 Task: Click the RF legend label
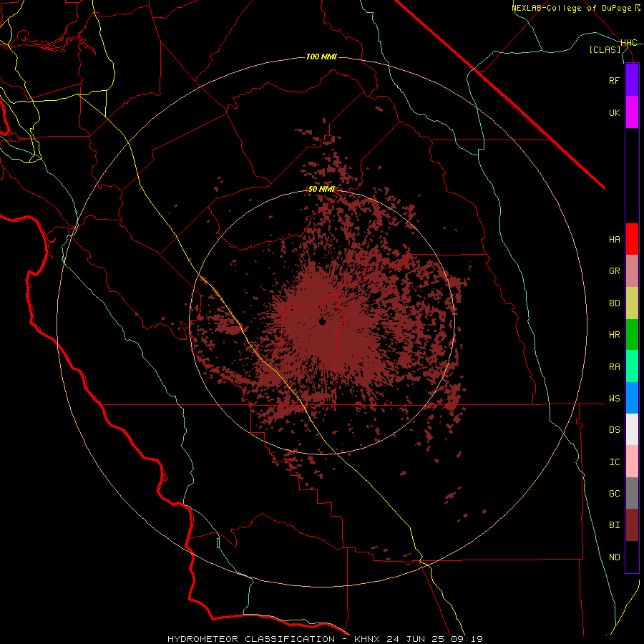(x=614, y=80)
